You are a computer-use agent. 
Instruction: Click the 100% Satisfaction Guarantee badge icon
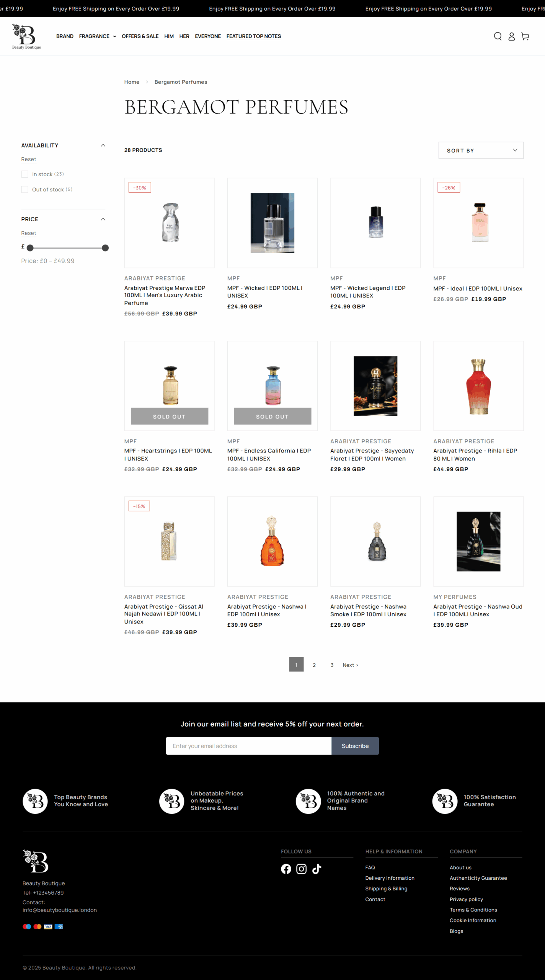coord(445,801)
